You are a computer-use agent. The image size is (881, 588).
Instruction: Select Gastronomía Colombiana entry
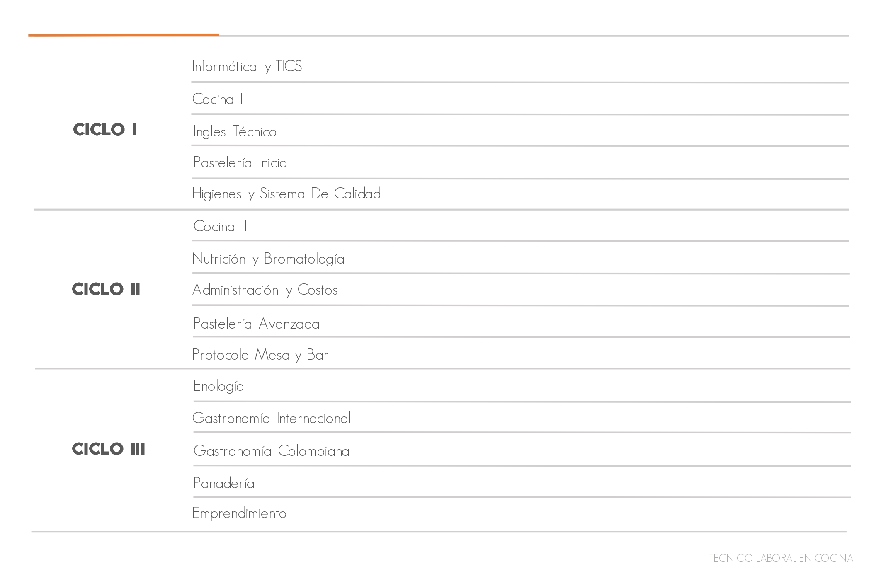click(271, 451)
